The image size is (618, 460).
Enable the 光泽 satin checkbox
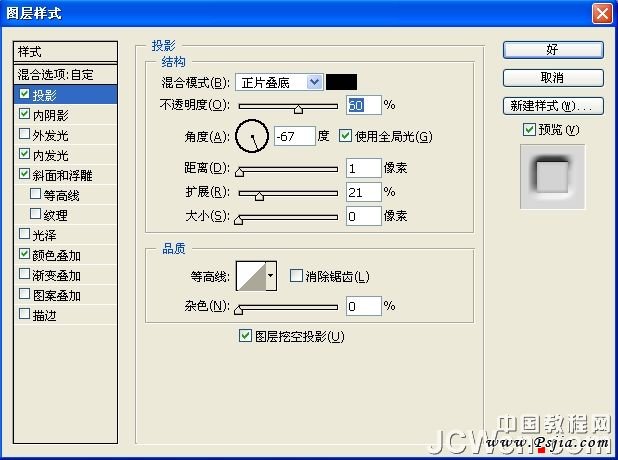tap(24, 234)
